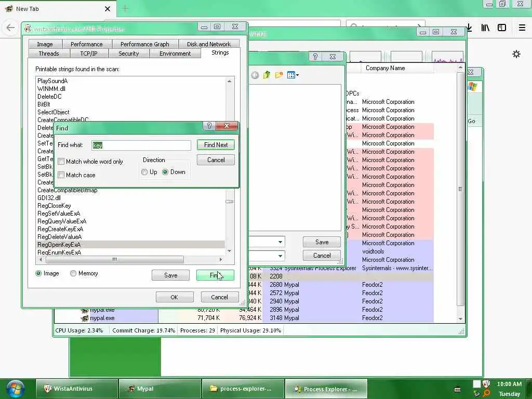Viewport: 532px width, 399px height.
Task: Open a new browser tab with plus icon
Action: pos(125,9)
